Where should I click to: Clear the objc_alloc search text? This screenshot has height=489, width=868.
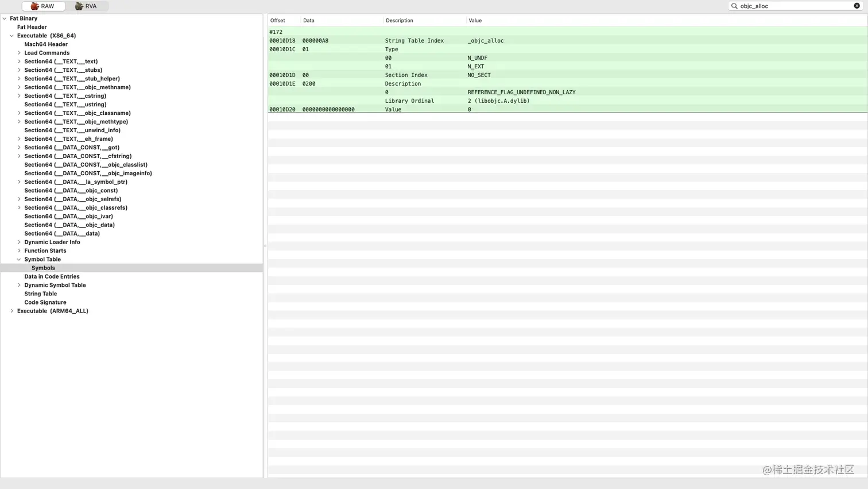[x=857, y=6]
